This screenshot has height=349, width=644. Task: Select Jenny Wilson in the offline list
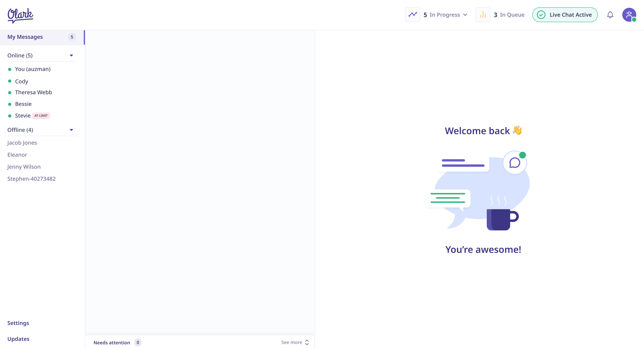point(24,167)
